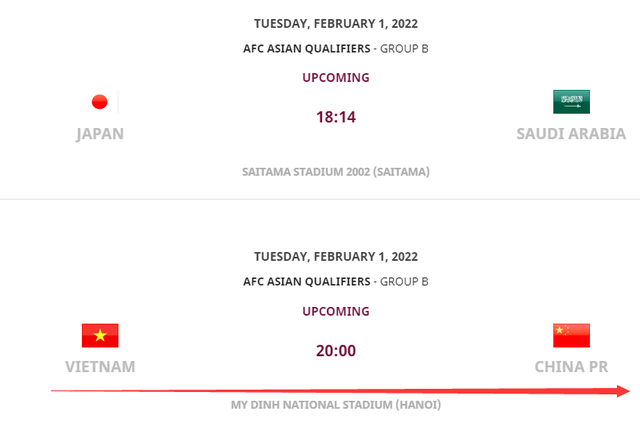This screenshot has height=427, width=640.
Task: Click the 20:00 kickoff time
Action: pyautogui.click(x=336, y=351)
